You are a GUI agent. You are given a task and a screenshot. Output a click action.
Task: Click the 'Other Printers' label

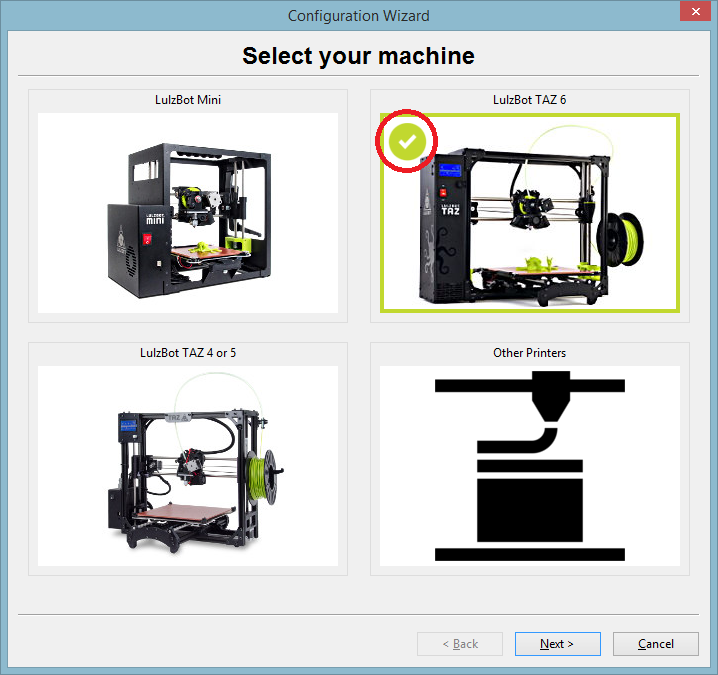530,353
